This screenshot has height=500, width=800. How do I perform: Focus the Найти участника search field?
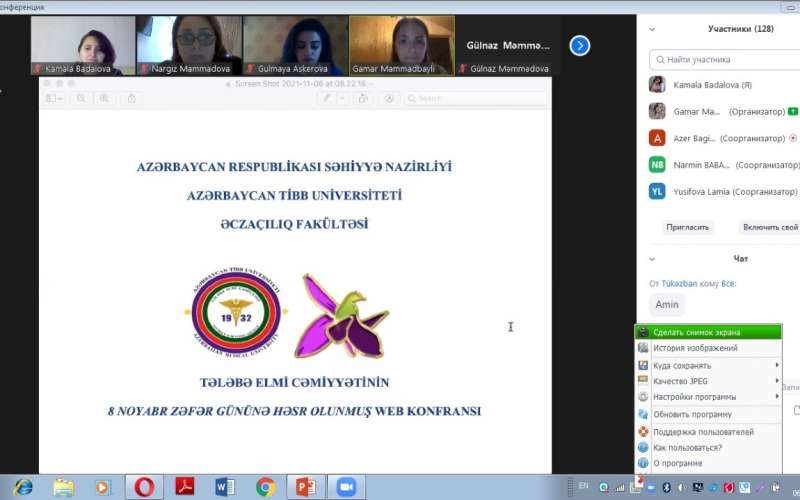pyautogui.click(x=724, y=60)
